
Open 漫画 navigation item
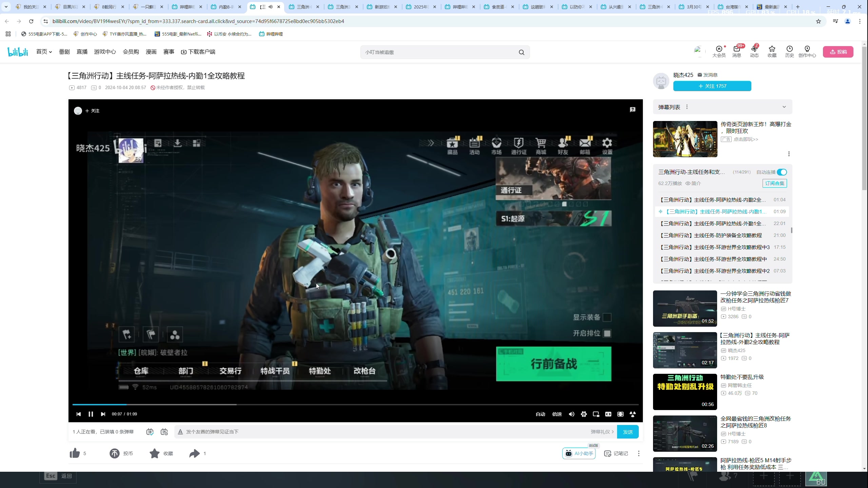click(151, 52)
